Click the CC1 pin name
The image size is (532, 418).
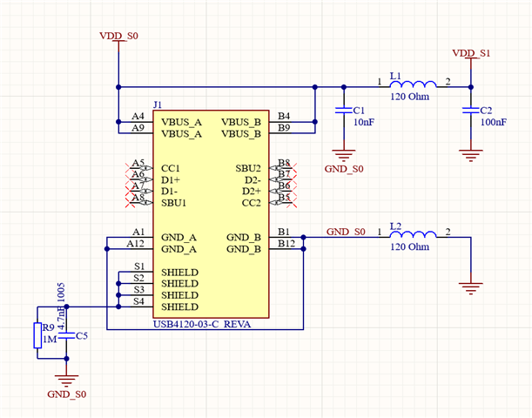click(171, 168)
